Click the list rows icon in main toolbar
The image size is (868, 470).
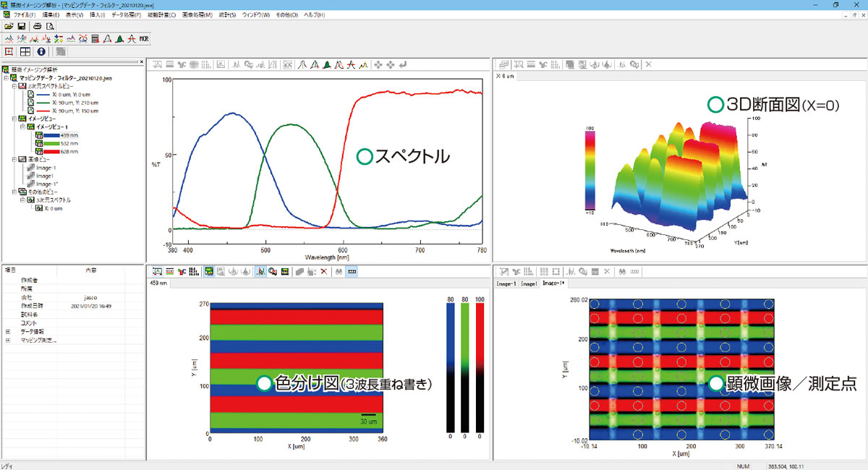click(x=95, y=39)
